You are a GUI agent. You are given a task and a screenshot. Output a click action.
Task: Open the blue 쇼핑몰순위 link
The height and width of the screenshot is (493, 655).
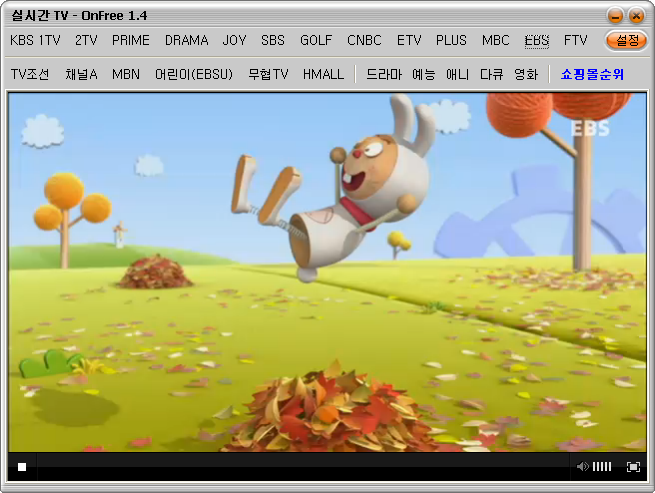coord(592,74)
